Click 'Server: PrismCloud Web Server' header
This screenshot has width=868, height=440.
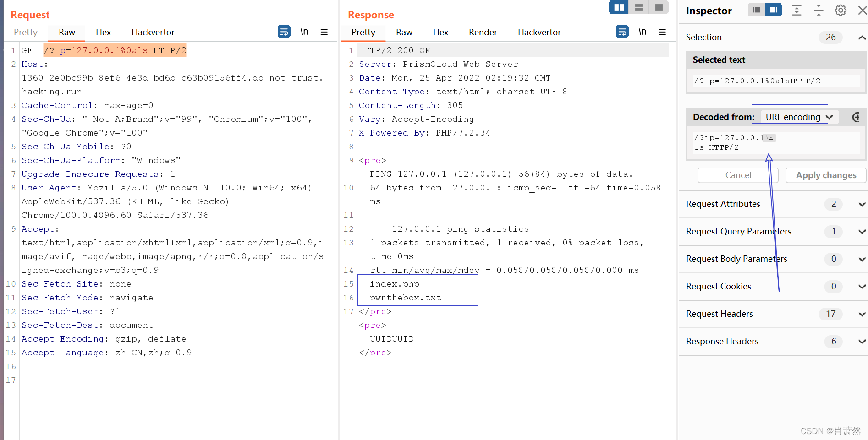coord(439,64)
